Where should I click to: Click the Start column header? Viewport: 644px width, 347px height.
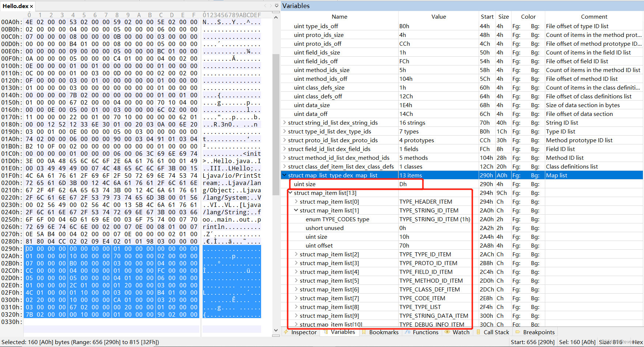[487, 16]
